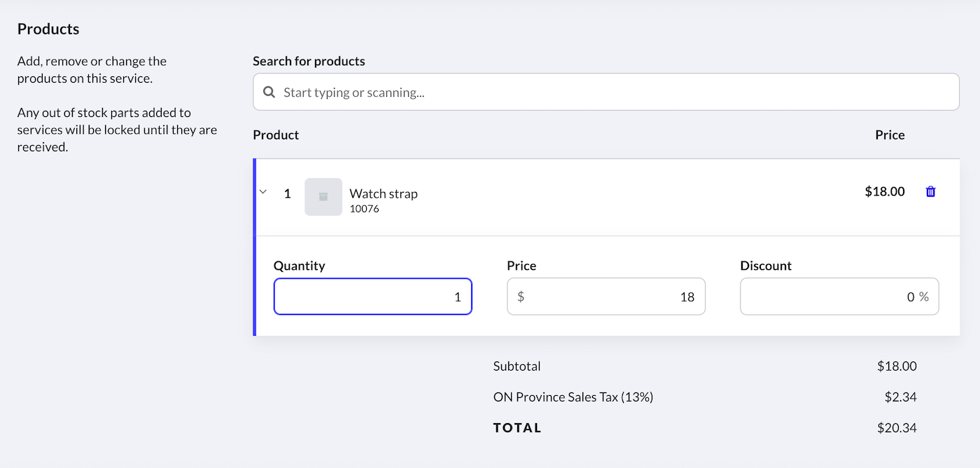Click the Subtotal label
The width and height of the screenshot is (980, 468).
517,366
